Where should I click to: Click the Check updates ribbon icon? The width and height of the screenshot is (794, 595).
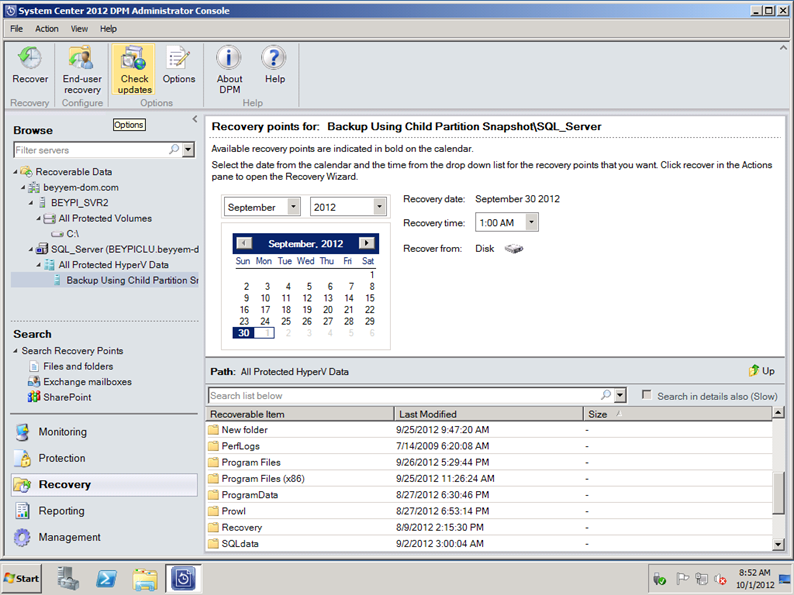coord(134,58)
